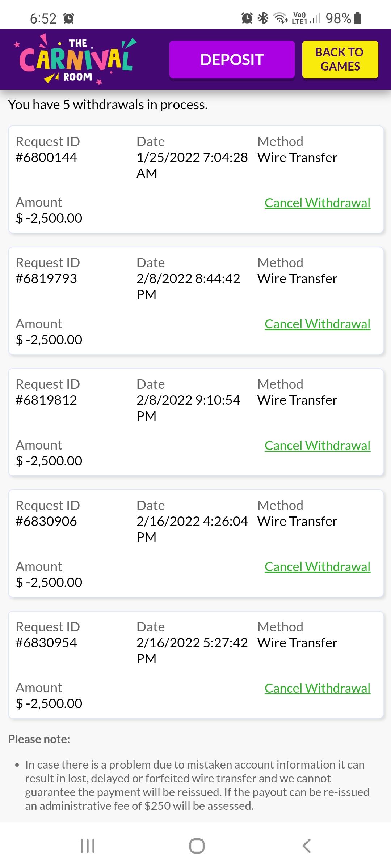391x868 pixels.
Task: Cancel withdrawal for request #6800144
Action: click(x=317, y=203)
